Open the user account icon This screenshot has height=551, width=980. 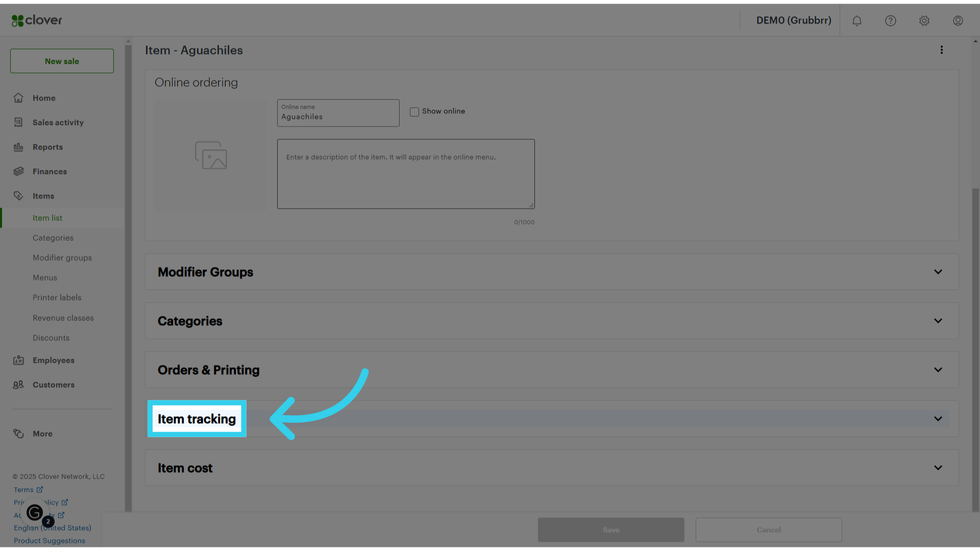[958, 20]
